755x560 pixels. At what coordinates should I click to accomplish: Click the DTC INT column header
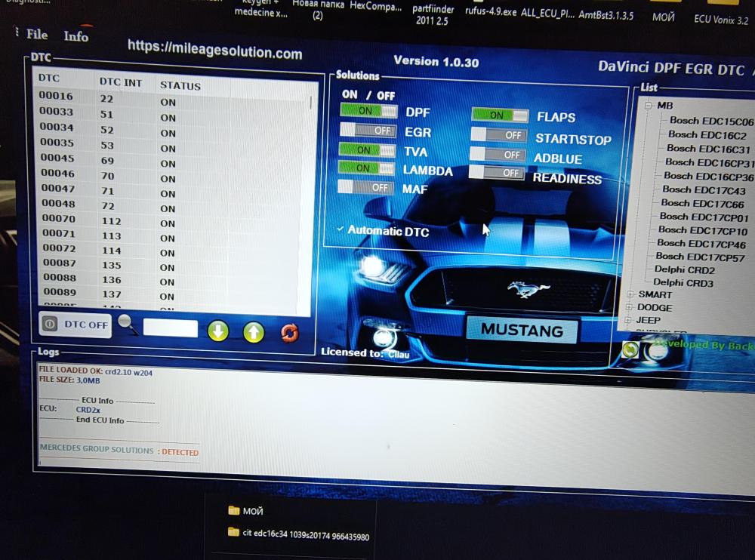pos(120,82)
